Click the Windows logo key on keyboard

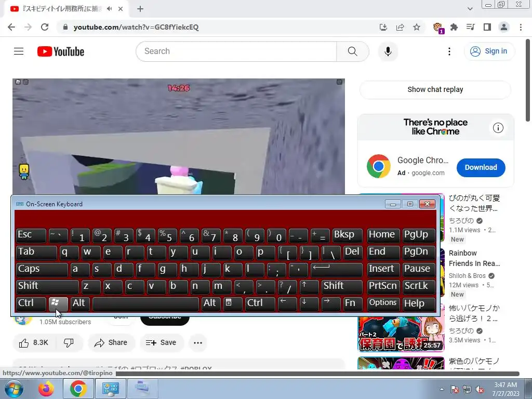point(58,303)
